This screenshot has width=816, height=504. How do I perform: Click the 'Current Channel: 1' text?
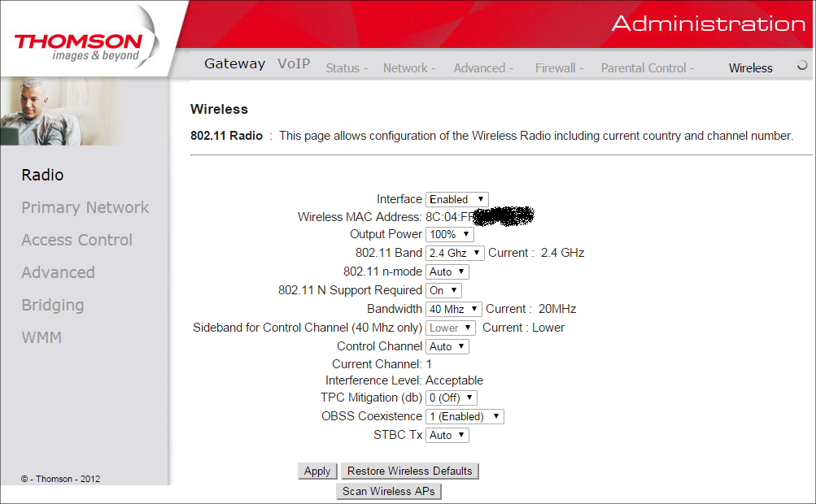pos(382,364)
